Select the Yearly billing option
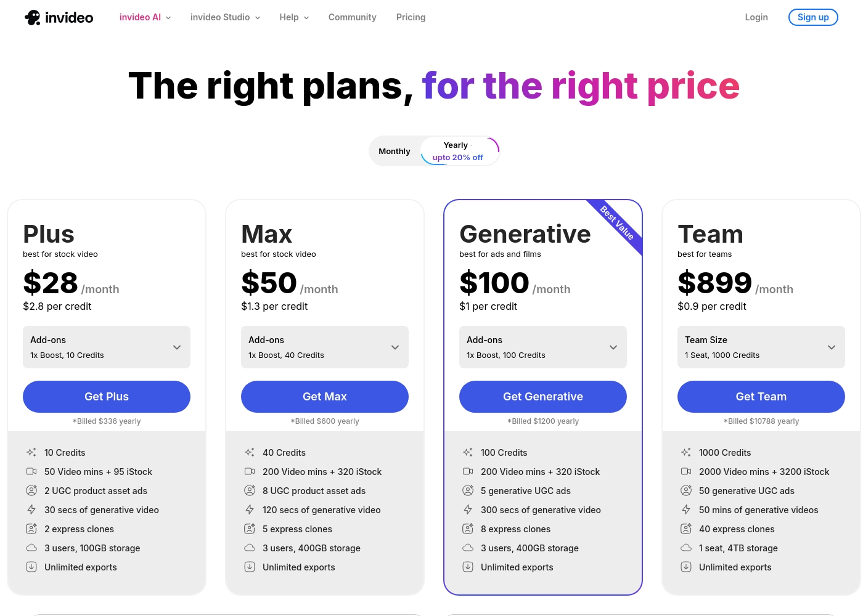Viewport: 863px width, 616px height. (x=459, y=152)
